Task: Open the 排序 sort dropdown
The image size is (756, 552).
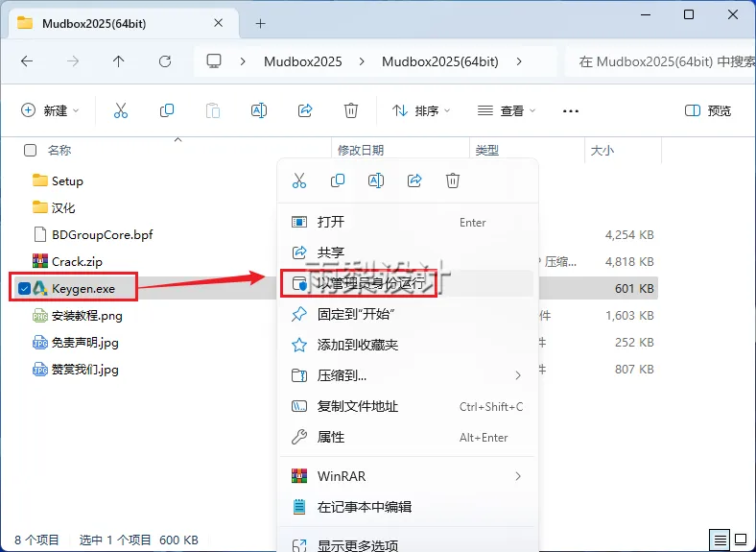Action: click(x=421, y=110)
